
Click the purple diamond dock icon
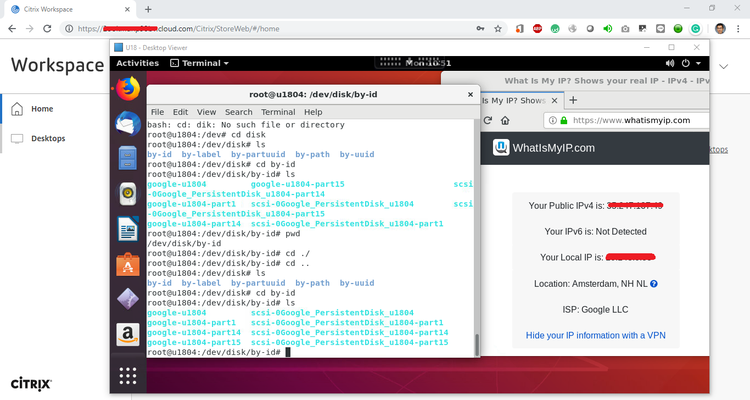[128, 300]
